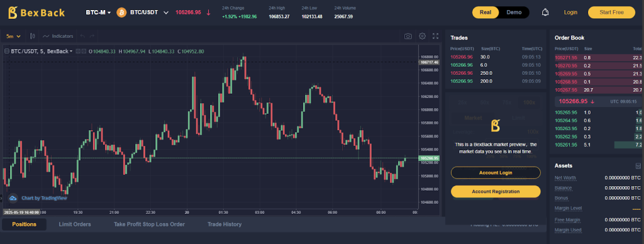This screenshot has width=644, height=244.
Task: Click the cloud icon beside Chart by TradingView
Action: 13,198
